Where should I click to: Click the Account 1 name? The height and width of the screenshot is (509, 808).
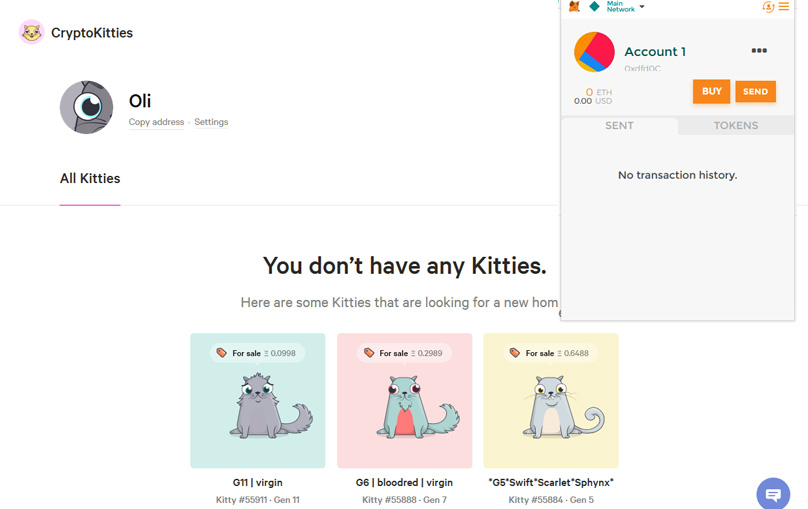[x=655, y=52]
